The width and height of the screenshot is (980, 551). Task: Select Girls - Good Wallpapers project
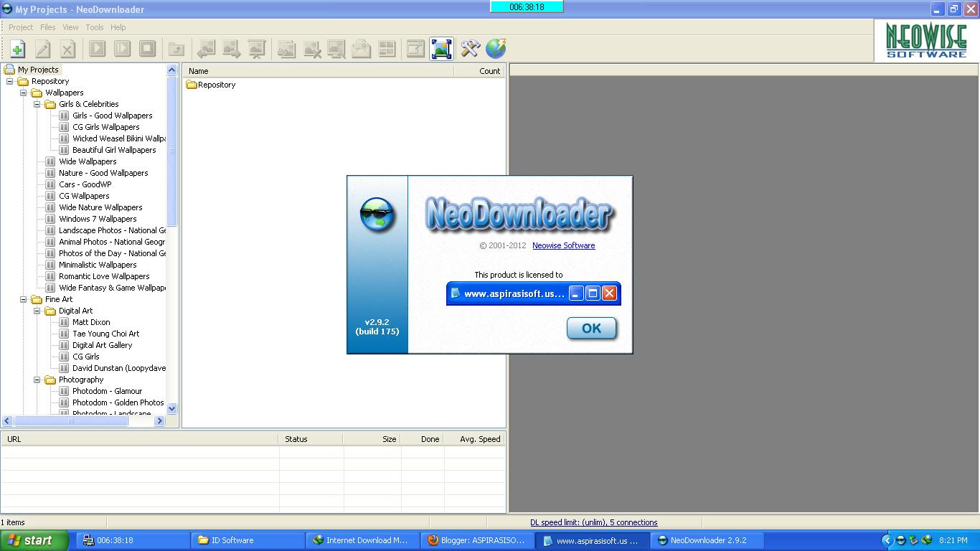[x=113, y=116]
